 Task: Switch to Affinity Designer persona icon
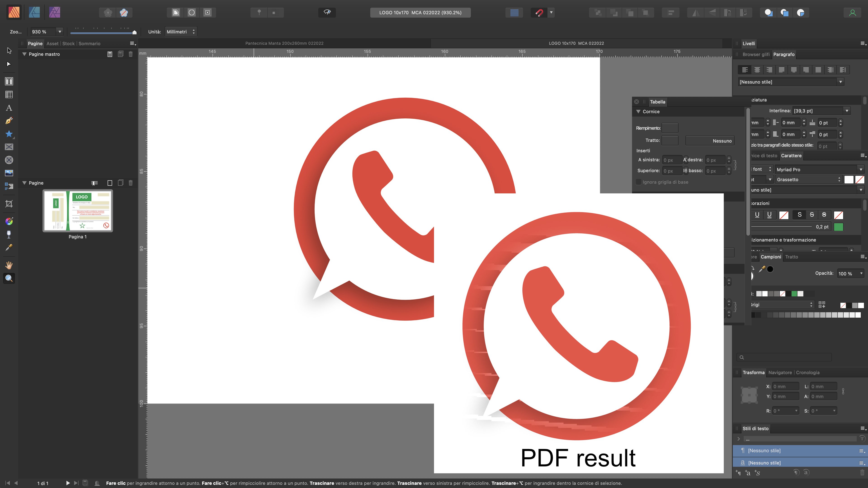34,12
